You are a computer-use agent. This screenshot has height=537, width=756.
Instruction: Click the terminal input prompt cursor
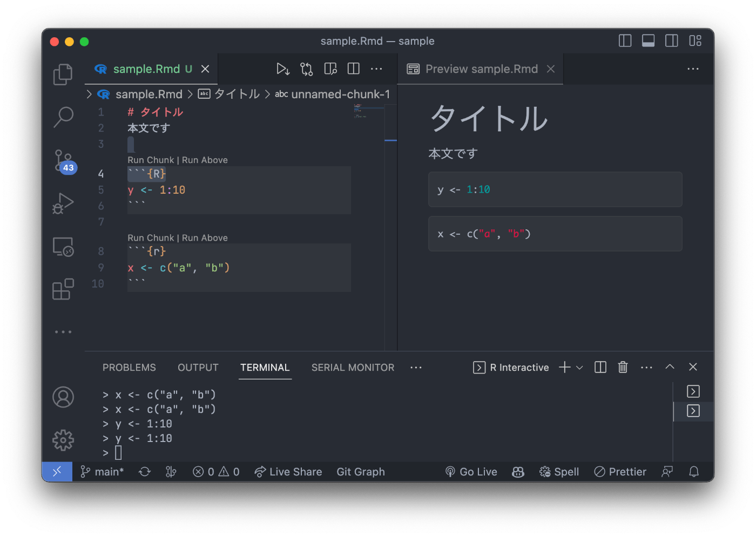[118, 453]
